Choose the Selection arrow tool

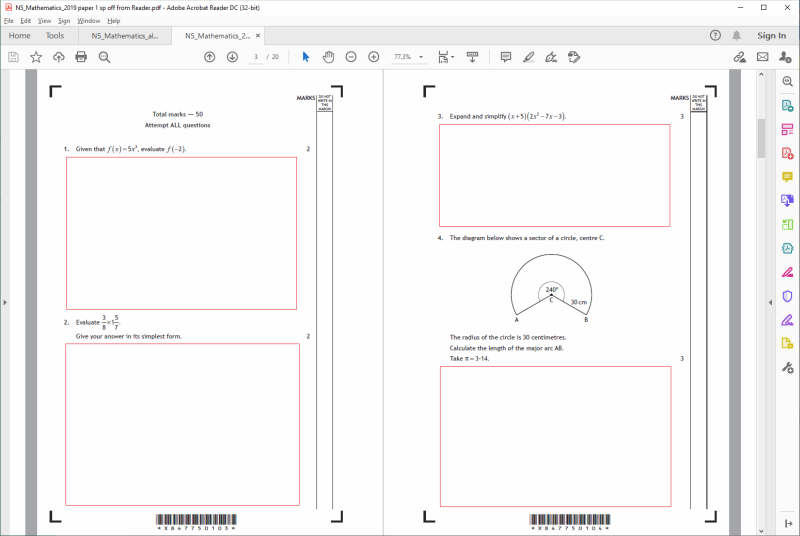(306, 57)
